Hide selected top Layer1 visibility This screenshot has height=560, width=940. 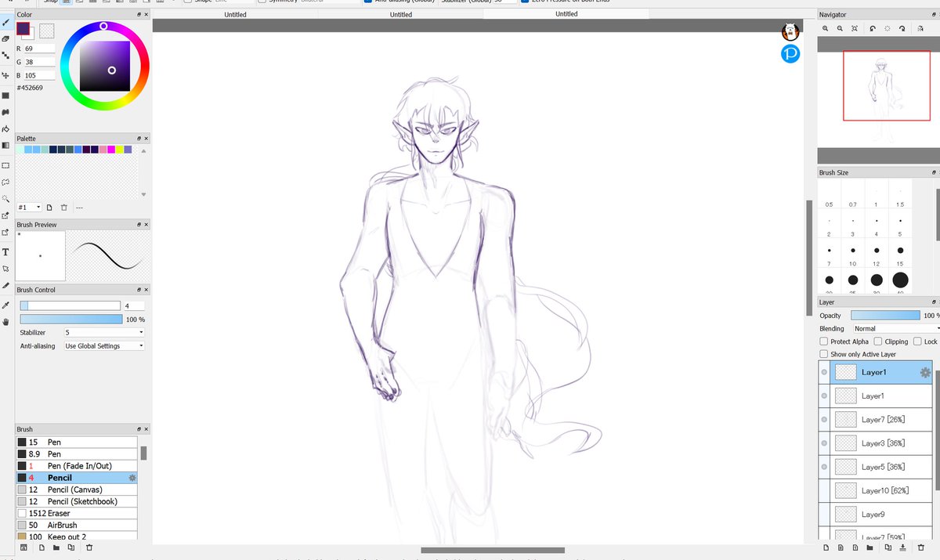(x=824, y=373)
